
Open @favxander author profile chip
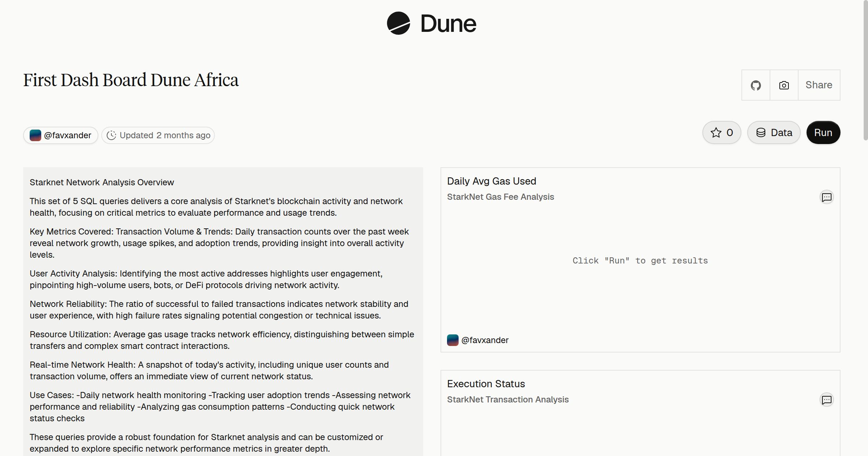(61, 135)
